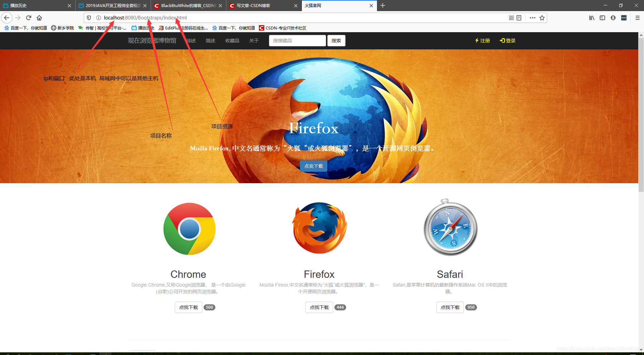Click the Chrome 点我下载 download button
Viewport: 644px width, 355px height.
click(x=188, y=307)
